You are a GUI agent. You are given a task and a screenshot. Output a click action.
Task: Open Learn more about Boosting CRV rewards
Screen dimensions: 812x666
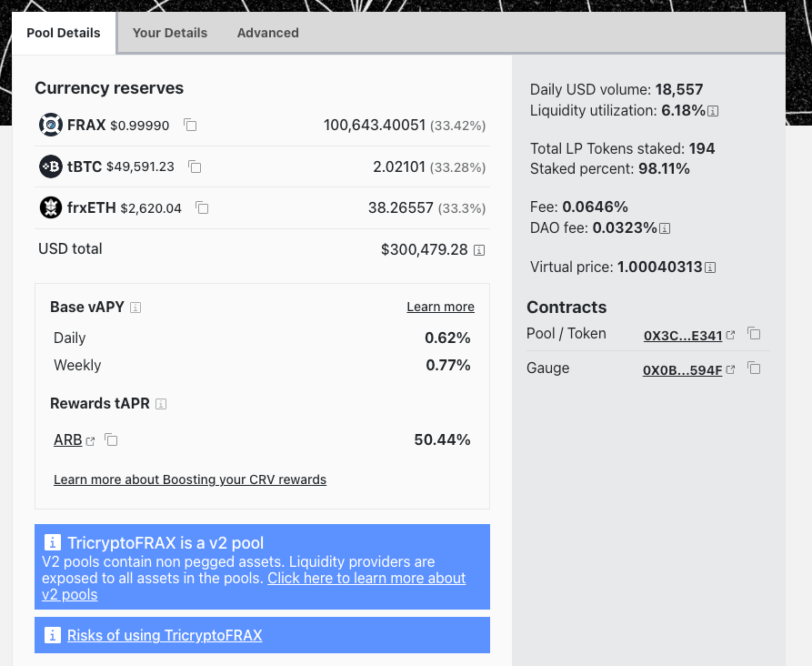coord(189,479)
